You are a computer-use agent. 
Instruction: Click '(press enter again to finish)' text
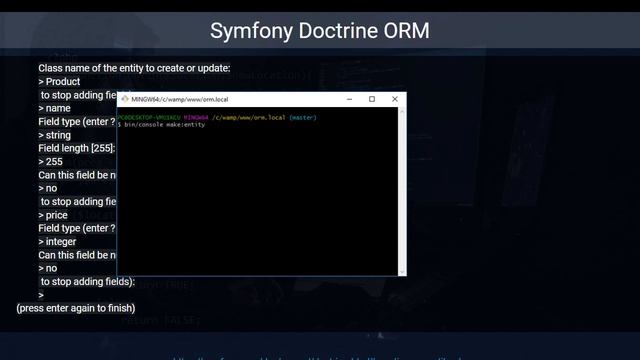(x=76, y=308)
